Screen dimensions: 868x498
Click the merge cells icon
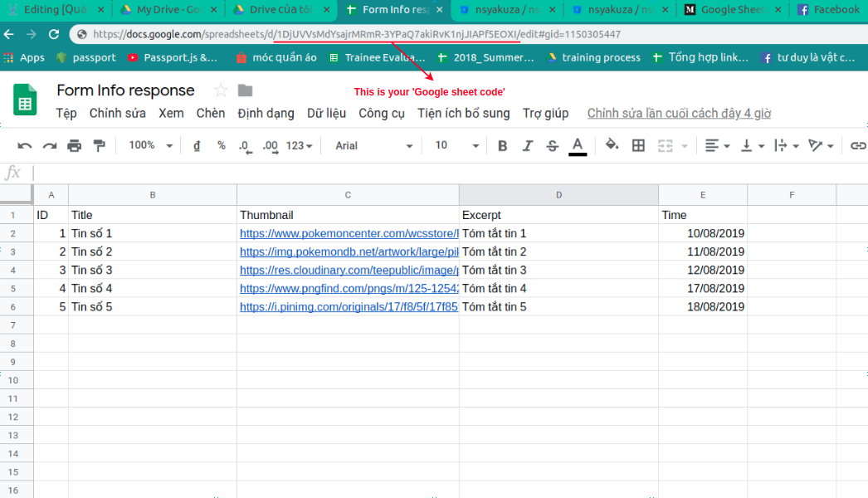click(x=665, y=146)
